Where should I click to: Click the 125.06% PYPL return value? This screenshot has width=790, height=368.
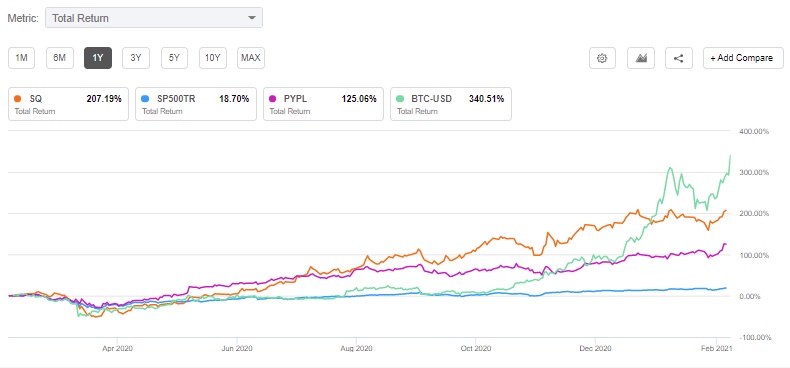(x=359, y=99)
